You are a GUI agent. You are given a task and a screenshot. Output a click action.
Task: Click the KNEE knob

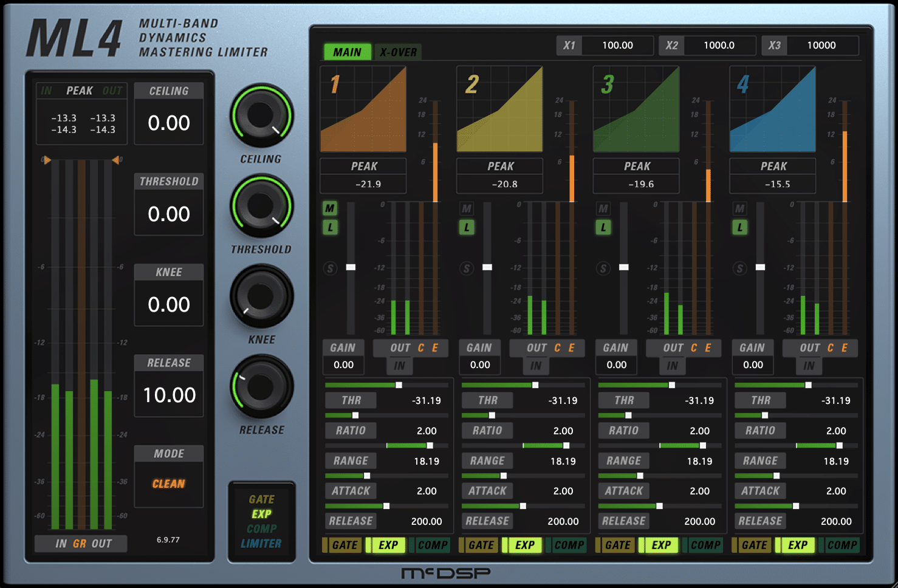click(261, 296)
